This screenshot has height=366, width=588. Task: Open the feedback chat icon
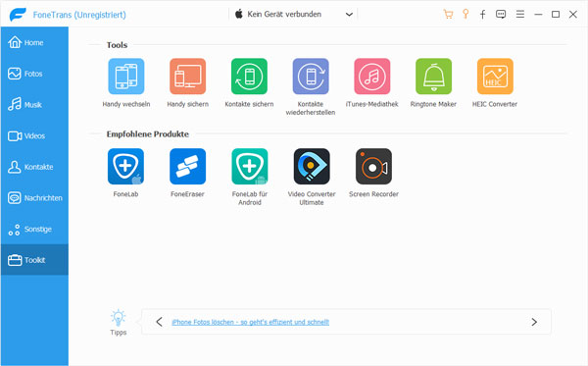(x=501, y=15)
